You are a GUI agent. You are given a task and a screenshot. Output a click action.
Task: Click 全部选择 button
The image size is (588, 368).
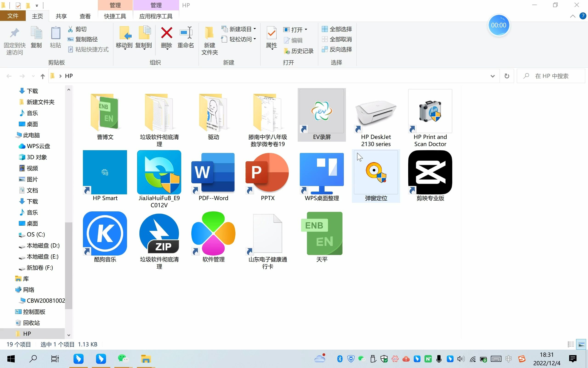(337, 29)
